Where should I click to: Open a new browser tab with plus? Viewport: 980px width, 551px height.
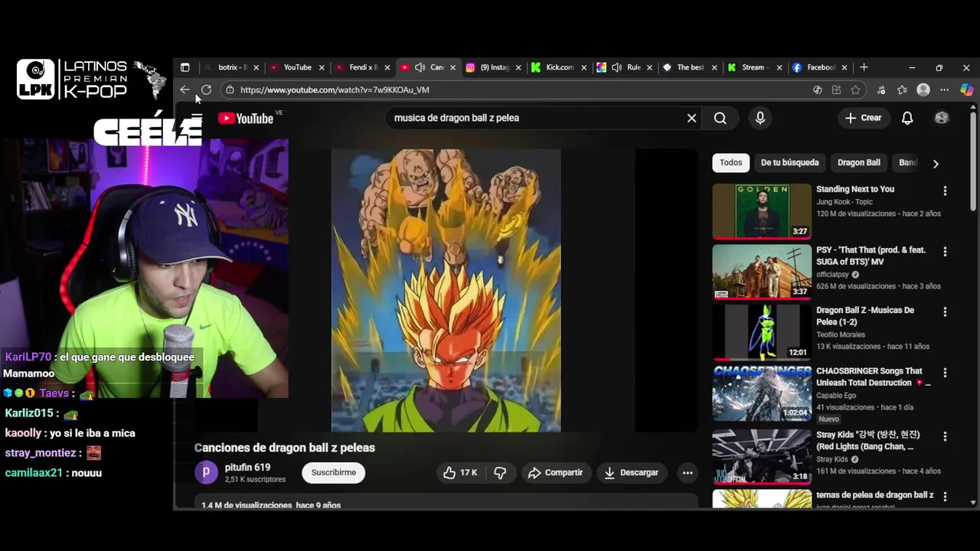[x=864, y=67]
